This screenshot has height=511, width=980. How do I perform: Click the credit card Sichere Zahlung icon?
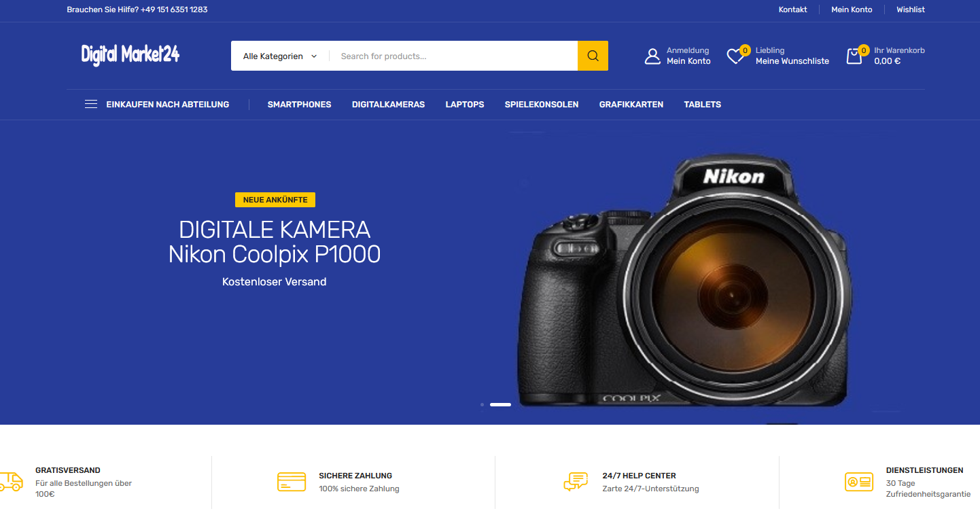(x=292, y=482)
